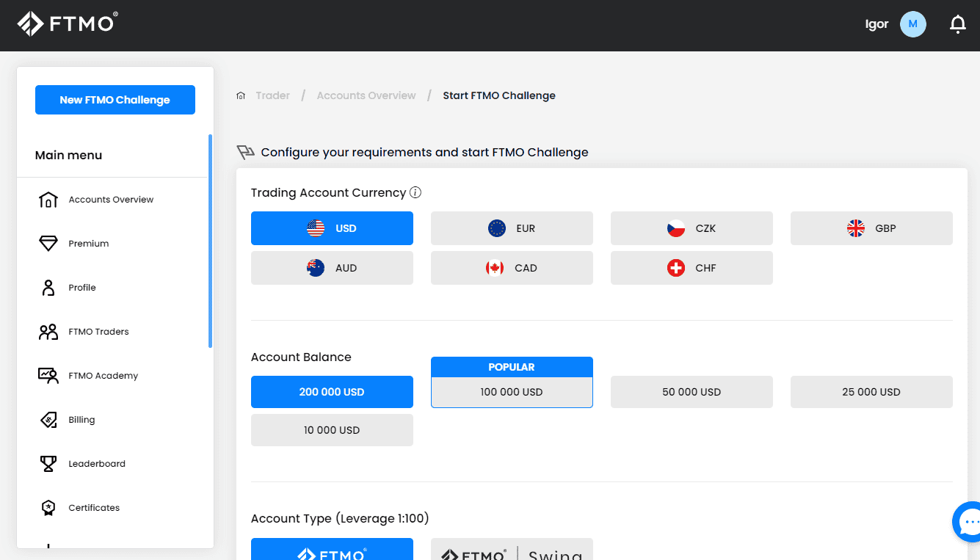The height and width of the screenshot is (560, 980).
Task: Open the chat support bubble
Action: pyautogui.click(x=968, y=522)
